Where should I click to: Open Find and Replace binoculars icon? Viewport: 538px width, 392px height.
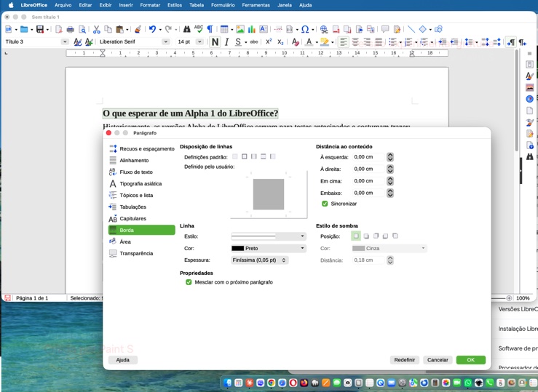coord(186,30)
